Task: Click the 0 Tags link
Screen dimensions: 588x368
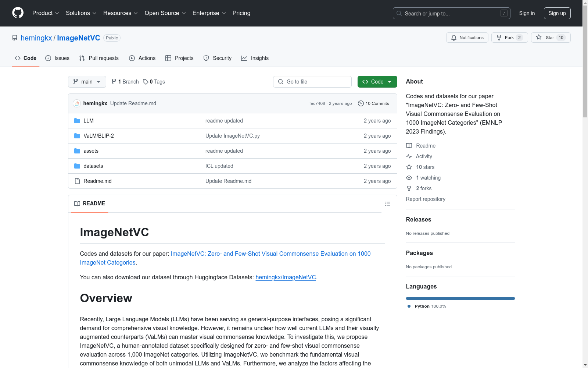Action: 154,82
